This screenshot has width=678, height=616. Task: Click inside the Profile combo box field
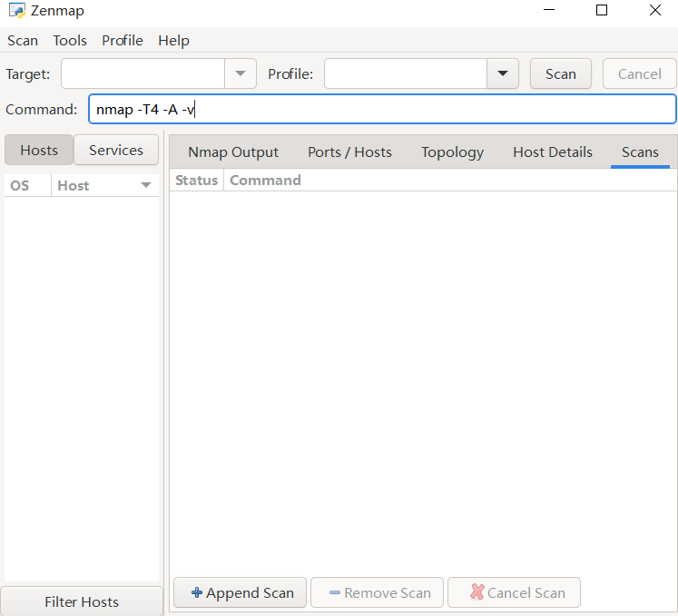[406, 73]
